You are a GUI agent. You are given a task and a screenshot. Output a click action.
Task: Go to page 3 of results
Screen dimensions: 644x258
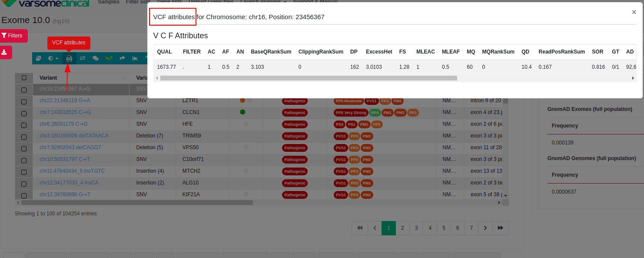[x=416, y=228]
